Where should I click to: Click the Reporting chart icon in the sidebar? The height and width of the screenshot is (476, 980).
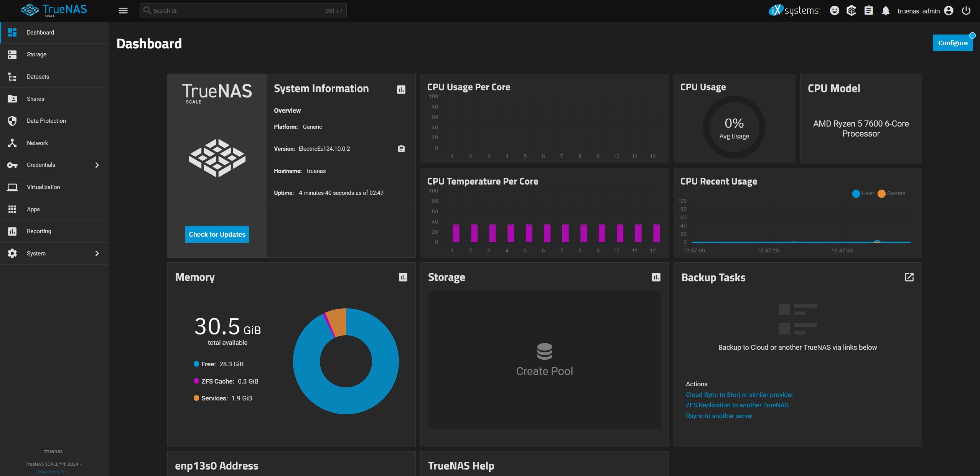[12, 231]
